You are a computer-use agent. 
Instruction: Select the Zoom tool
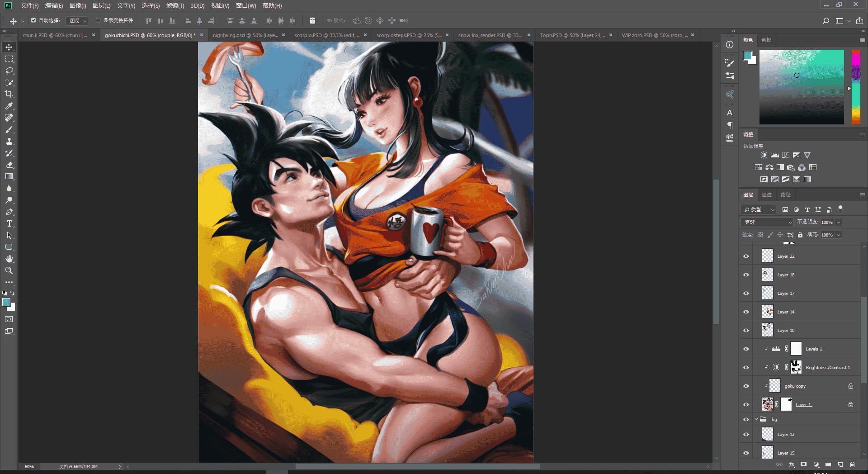pyautogui.click(x=9, y=270)
